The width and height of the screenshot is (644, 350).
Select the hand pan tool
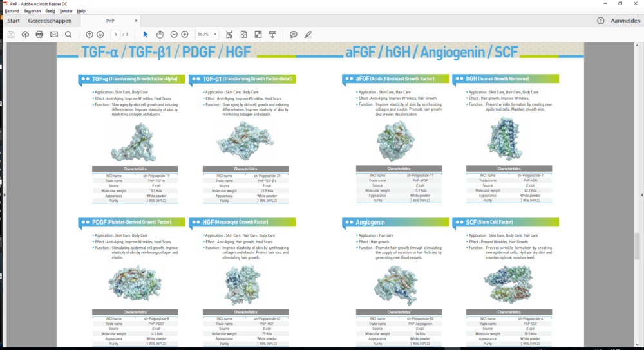160,34
